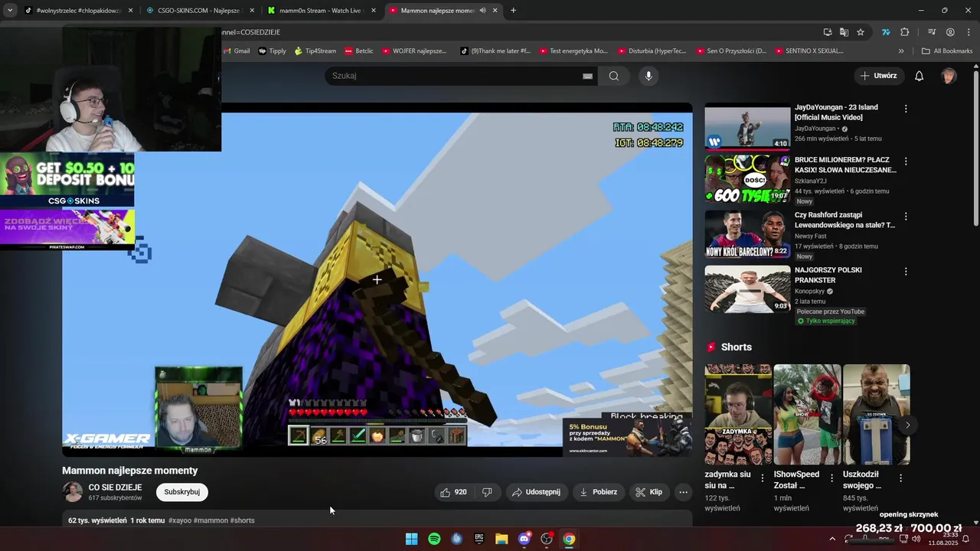The width and height of the screenshot is (980, 551).
Task: Open Tip4Stream bookmark
Action: 315,51
